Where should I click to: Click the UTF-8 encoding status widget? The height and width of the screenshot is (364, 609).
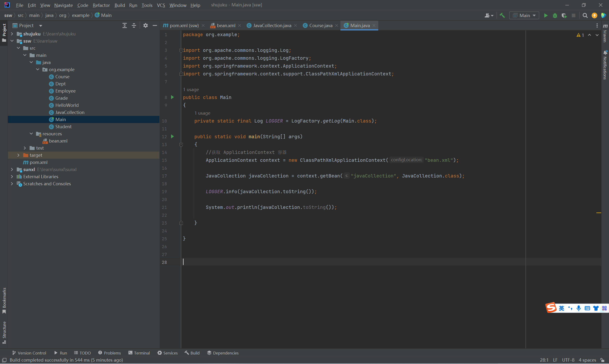point(568,360)
